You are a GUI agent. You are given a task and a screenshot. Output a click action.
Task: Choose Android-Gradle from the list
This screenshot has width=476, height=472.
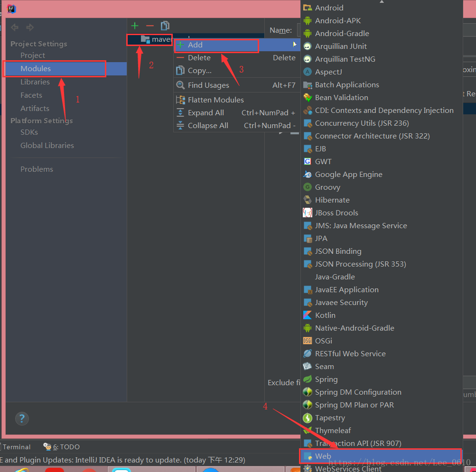(x=382, y=33)
